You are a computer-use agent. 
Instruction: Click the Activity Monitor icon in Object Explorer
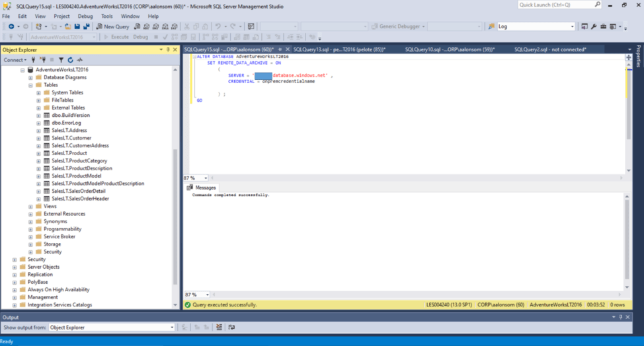click(79, 60)
